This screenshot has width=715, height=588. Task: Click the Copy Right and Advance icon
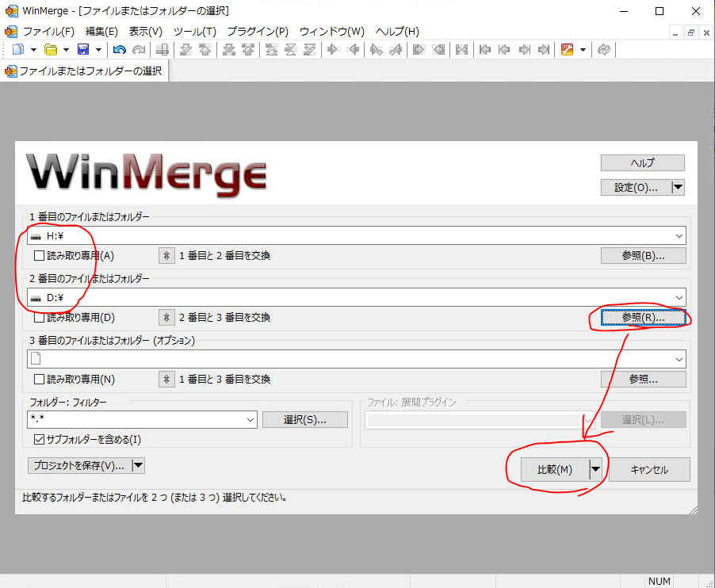point(377,49)
